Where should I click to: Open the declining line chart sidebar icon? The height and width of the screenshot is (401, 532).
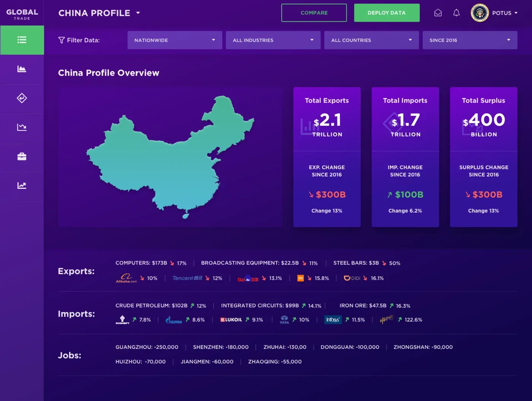[22, 127]
